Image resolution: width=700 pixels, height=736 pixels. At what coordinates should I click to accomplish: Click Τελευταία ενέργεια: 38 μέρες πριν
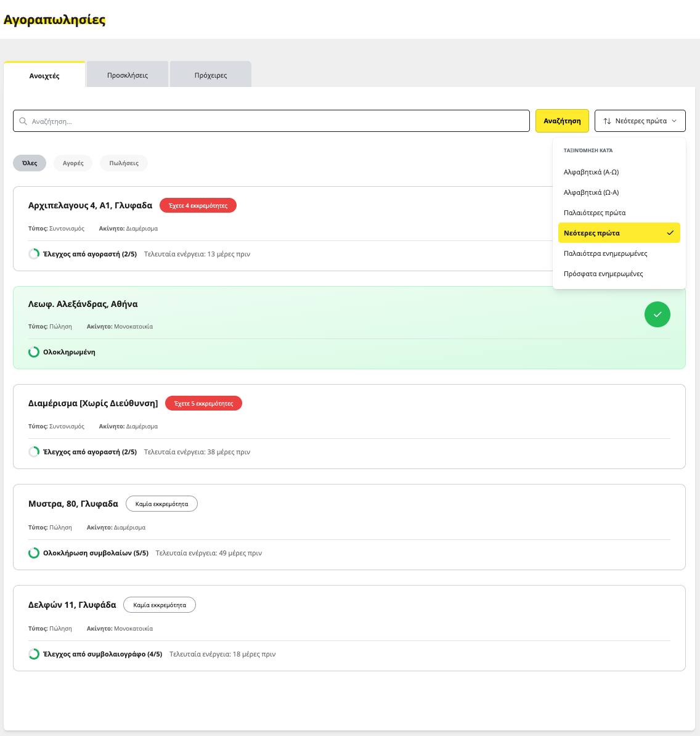pos(197,452)
